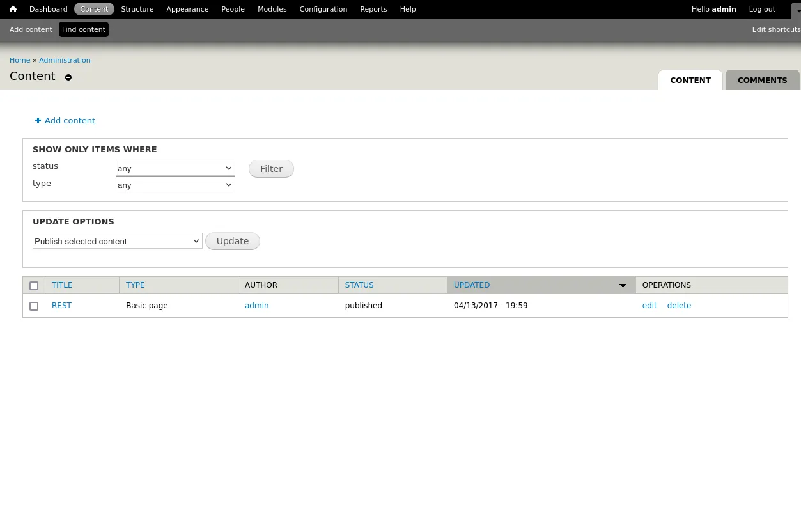
Task: Sort table by Type column
Action: point(136,285)
